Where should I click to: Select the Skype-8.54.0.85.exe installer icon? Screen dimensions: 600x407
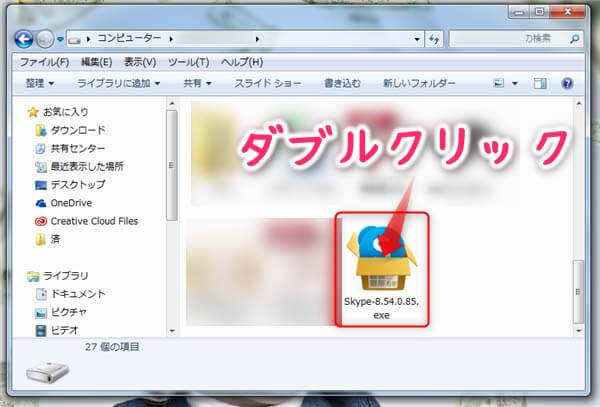pos(382,258)
